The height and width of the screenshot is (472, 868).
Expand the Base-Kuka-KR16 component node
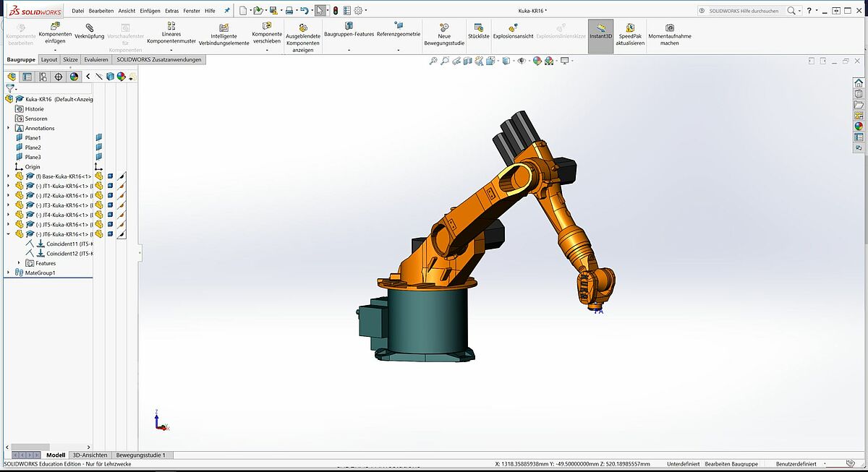click(9, 176)
